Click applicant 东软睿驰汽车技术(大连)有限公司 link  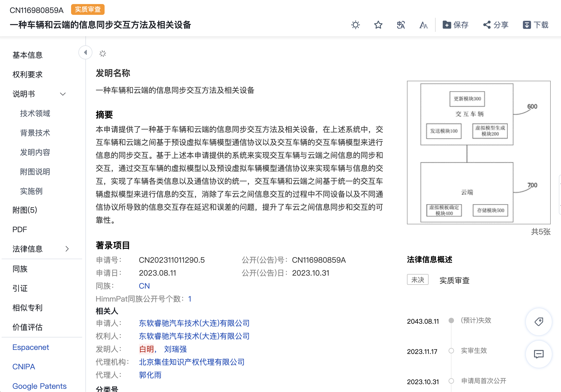click(194, 323)
